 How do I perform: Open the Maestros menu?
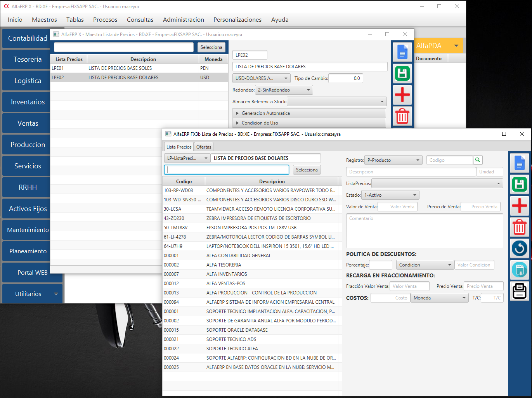click(44, 20)
